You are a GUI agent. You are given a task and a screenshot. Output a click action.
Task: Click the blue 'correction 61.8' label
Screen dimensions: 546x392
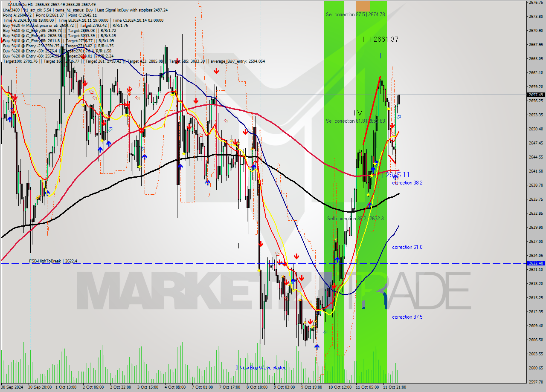point(407,247)
